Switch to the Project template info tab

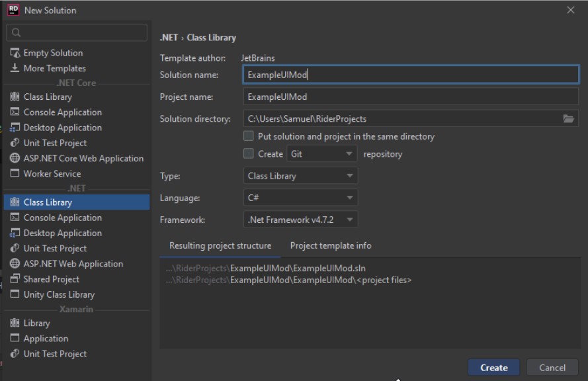click(x=331, y=245)
